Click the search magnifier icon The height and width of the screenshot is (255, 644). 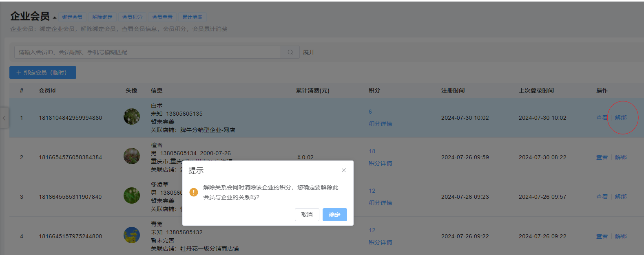(x=290, y=52)
